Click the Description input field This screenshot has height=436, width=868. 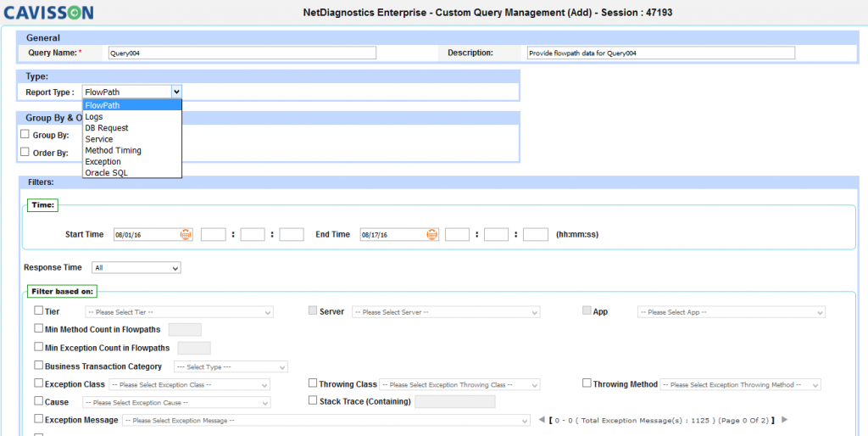pos(660,53)
